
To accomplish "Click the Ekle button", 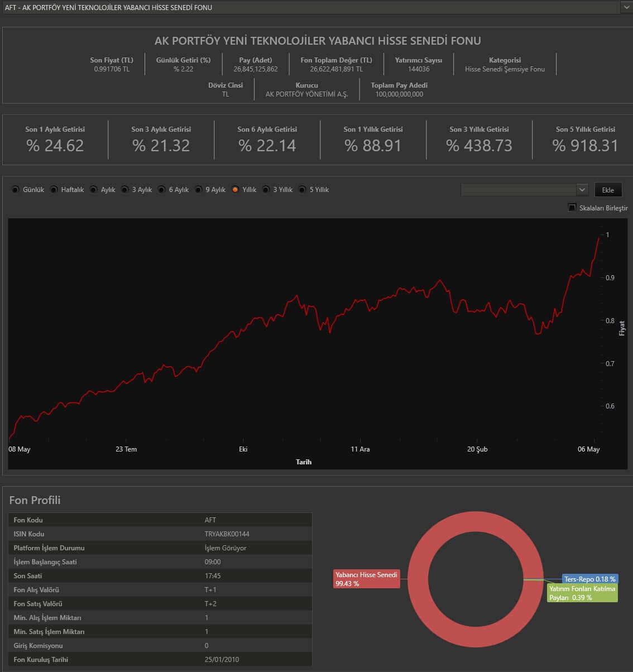I will (x=608, y=190).
